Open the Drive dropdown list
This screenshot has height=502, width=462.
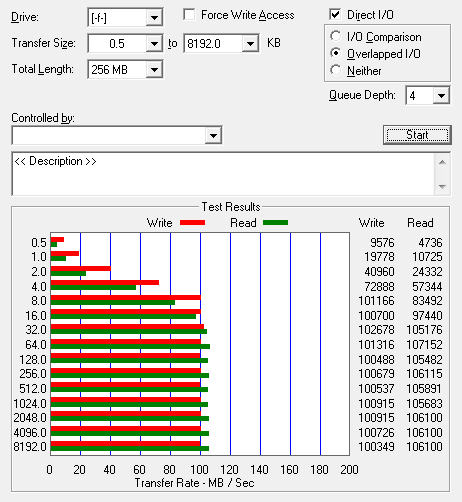click(154, 17)
